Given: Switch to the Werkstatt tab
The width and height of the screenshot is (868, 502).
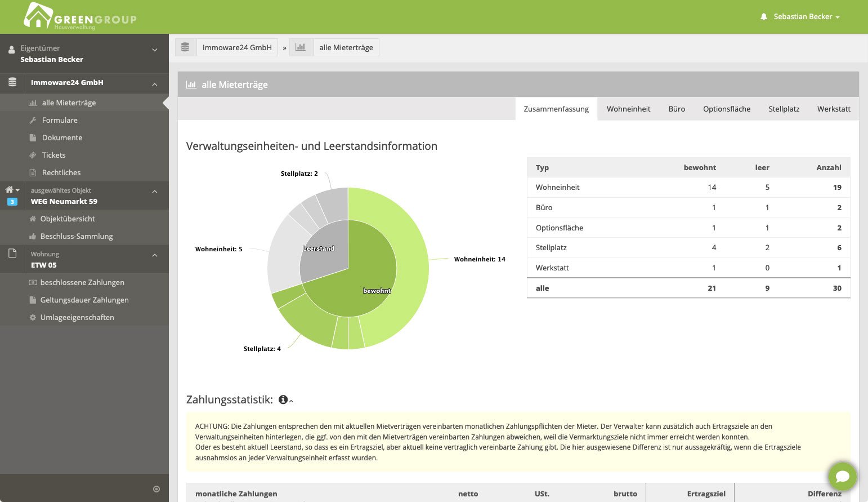Looking at the screenshot, I should [834, 109].
